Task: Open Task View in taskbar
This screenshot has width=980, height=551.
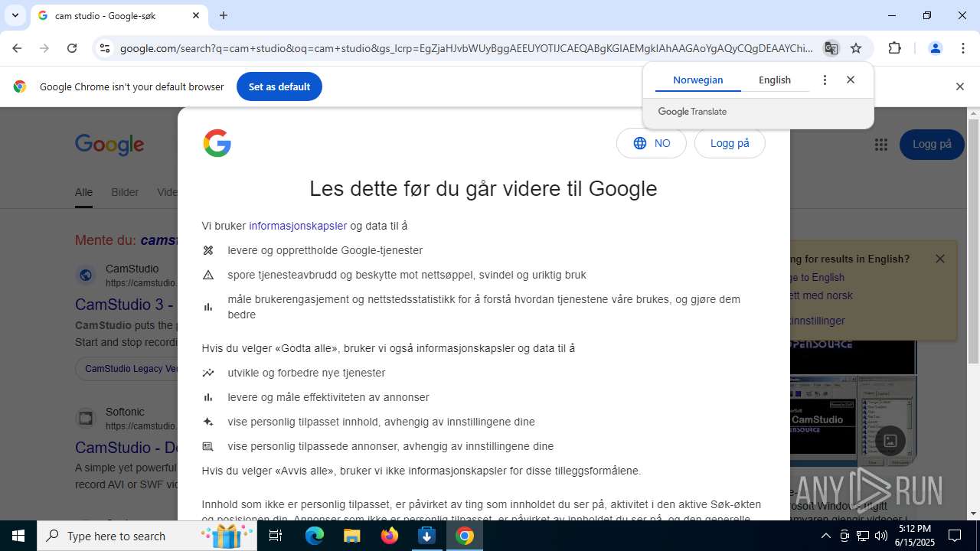Action: 276,536
